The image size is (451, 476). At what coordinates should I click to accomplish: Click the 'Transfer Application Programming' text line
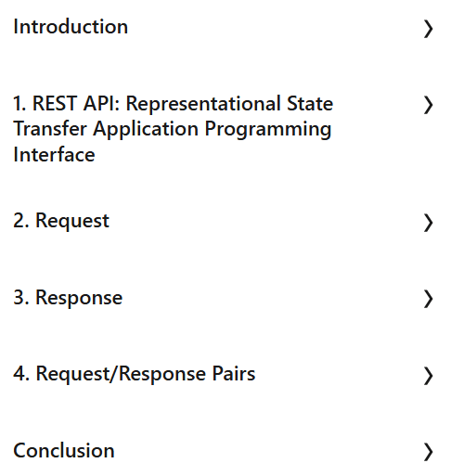pyautogui.click(x=173, y=130)
